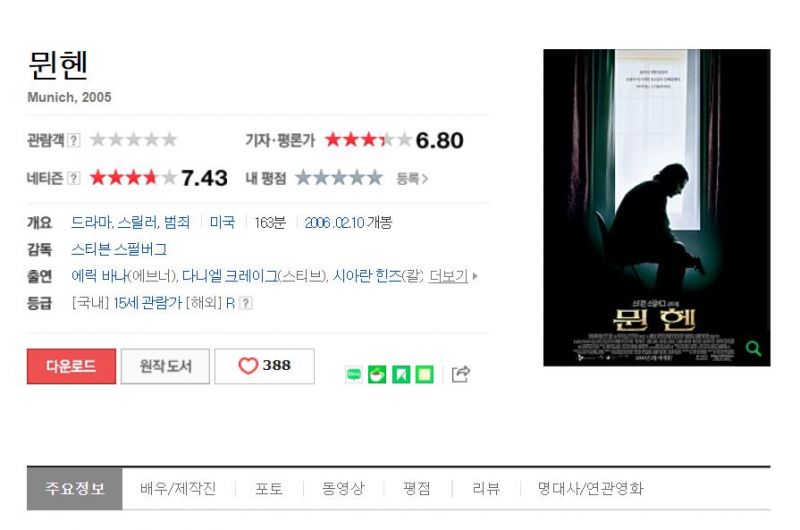Like the movie with the heart button
This screenshot has height=530, width=800.
pos(264,366)
